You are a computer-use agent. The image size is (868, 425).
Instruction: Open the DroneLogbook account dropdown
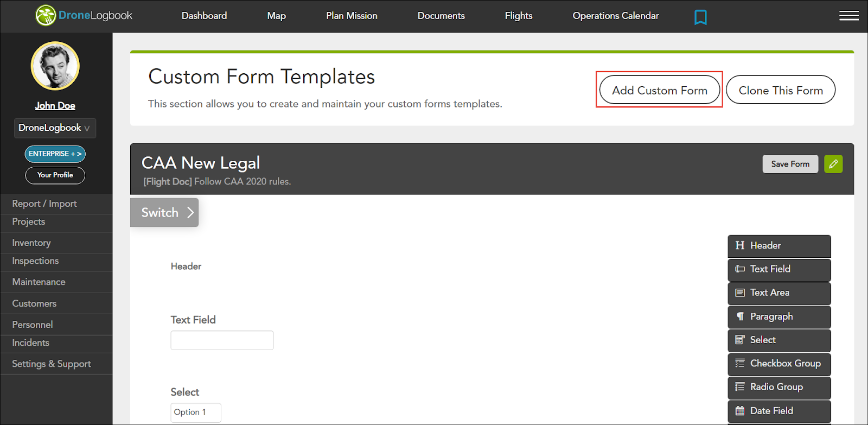pos(55,128)
